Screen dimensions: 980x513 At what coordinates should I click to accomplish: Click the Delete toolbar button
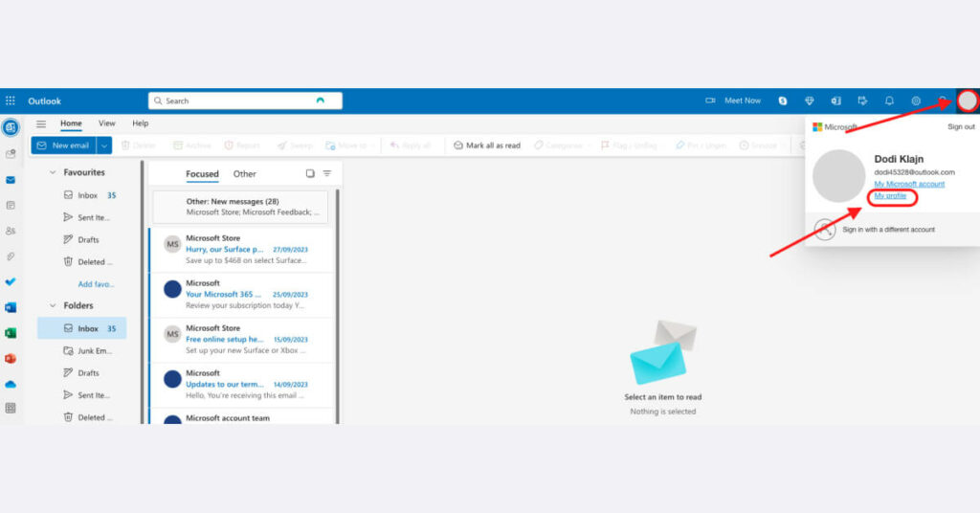click(138, 145)
